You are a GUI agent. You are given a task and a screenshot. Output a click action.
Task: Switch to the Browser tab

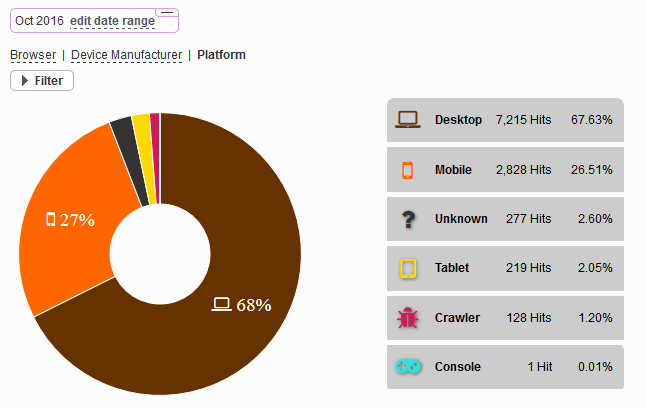(33, 55)
